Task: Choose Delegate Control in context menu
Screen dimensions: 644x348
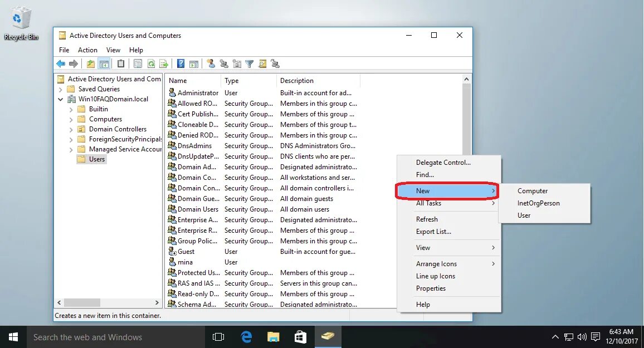Action: click(x=449, y=163)
